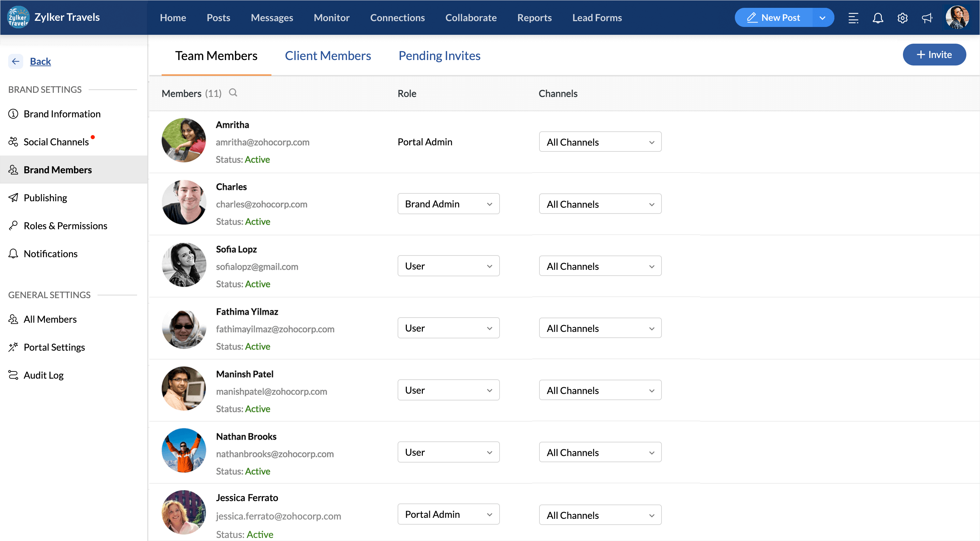Open Audit Log from sidebar
The width and height of the screenshot is (980, 541).
(x=43, y=375)
